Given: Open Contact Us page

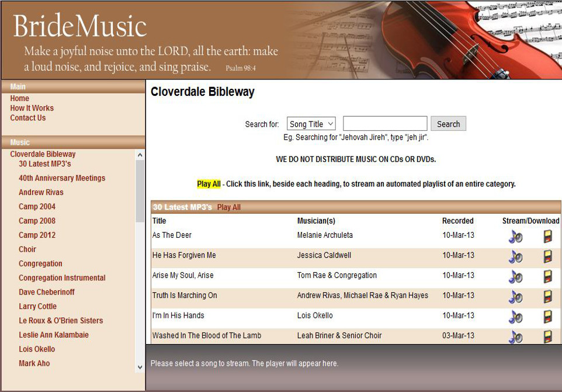Looking at the screenshot, I should pos(28,117).
